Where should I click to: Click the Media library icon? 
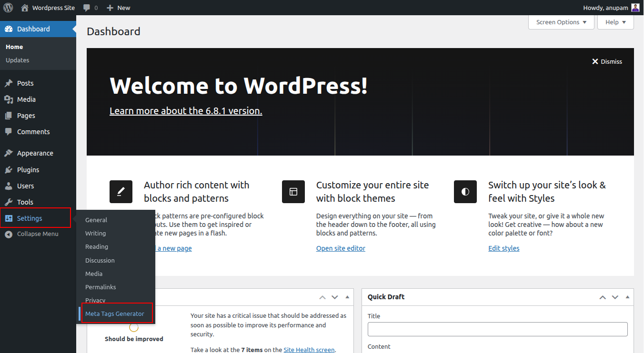pos(9,99)
